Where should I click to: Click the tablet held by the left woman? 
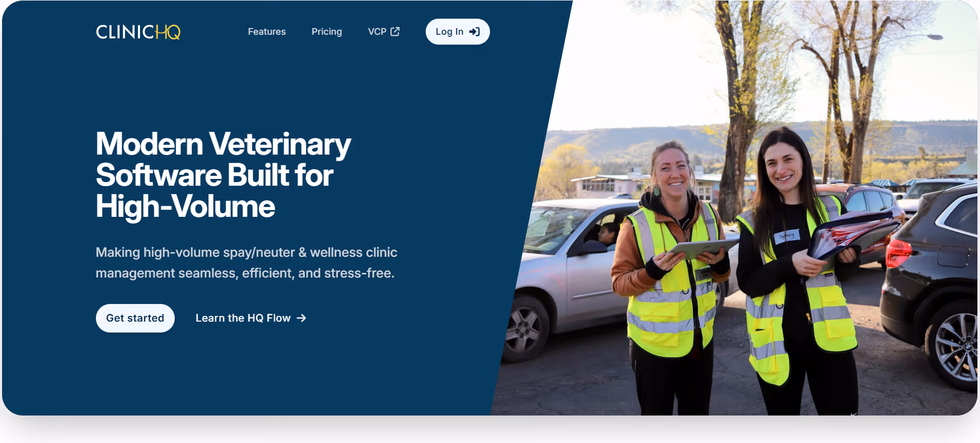click(703, 248)
